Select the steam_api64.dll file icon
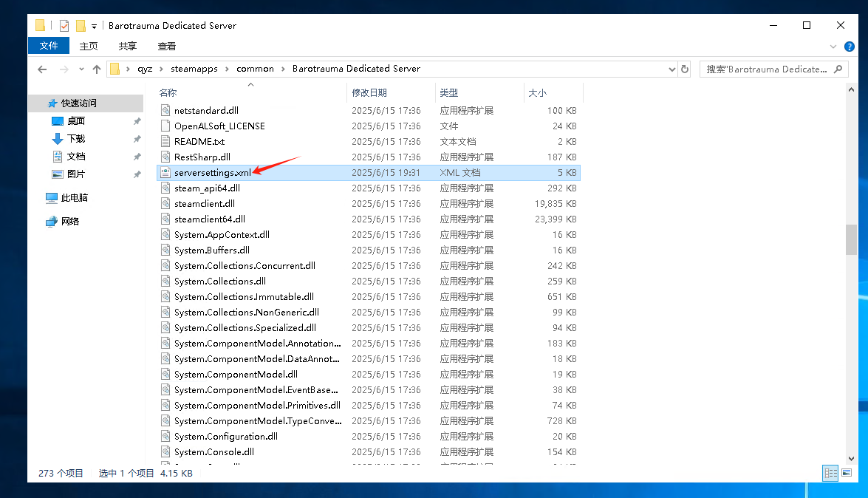This screenshot has width=868, height=498. (165, 188)
